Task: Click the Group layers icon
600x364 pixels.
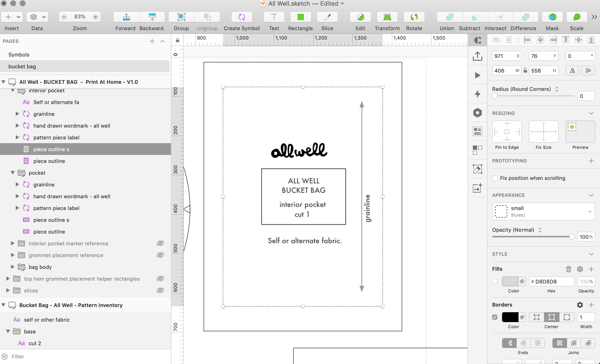Action: coord(181,17)
